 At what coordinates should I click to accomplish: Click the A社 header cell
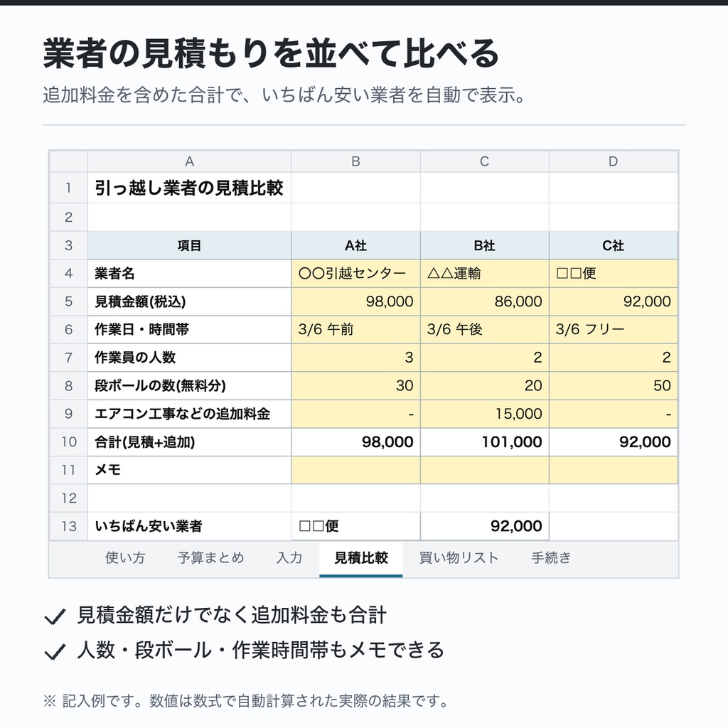[x=355, y=245]
